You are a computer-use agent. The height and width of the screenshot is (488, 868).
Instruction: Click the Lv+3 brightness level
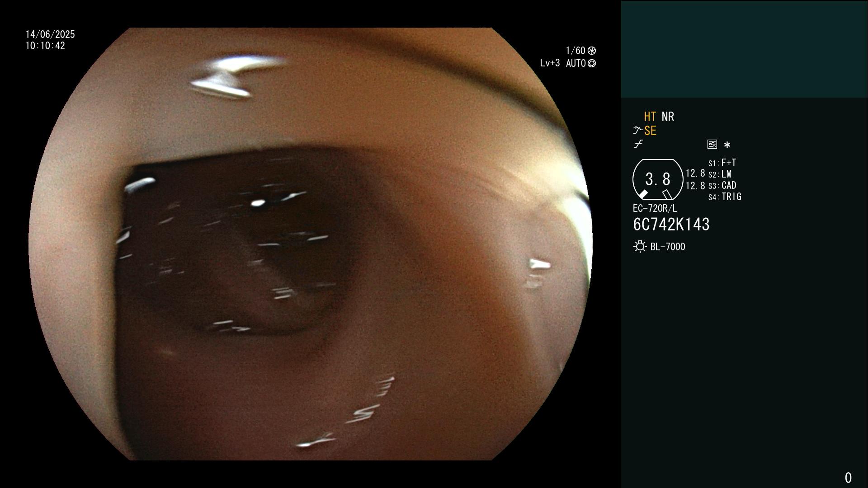(550, 63)
